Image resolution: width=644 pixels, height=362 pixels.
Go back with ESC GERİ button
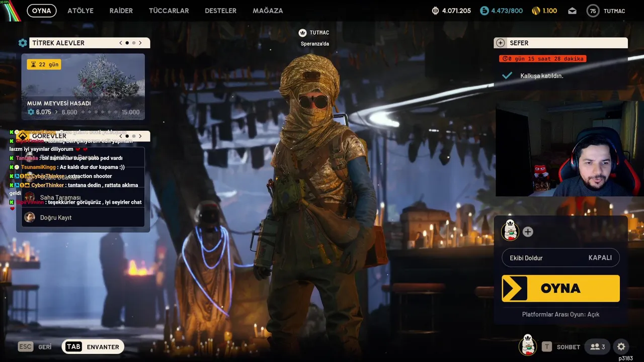(x=35, y=347)
